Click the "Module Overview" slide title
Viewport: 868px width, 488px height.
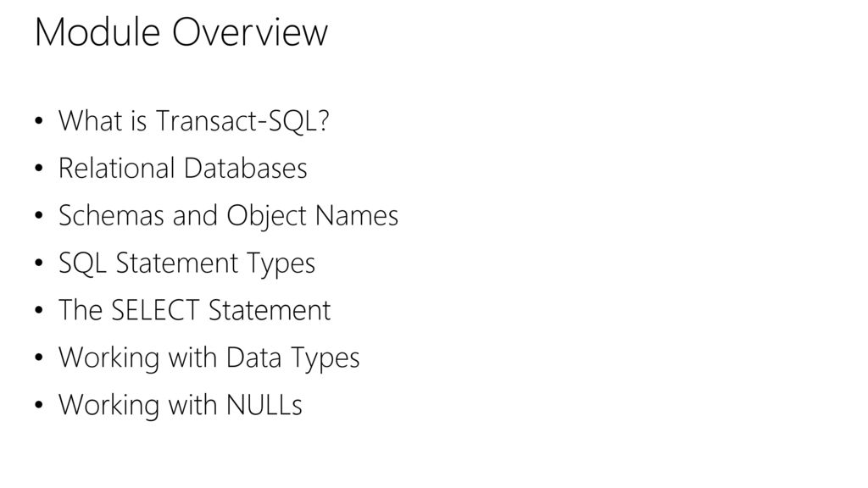pos(181,32)
